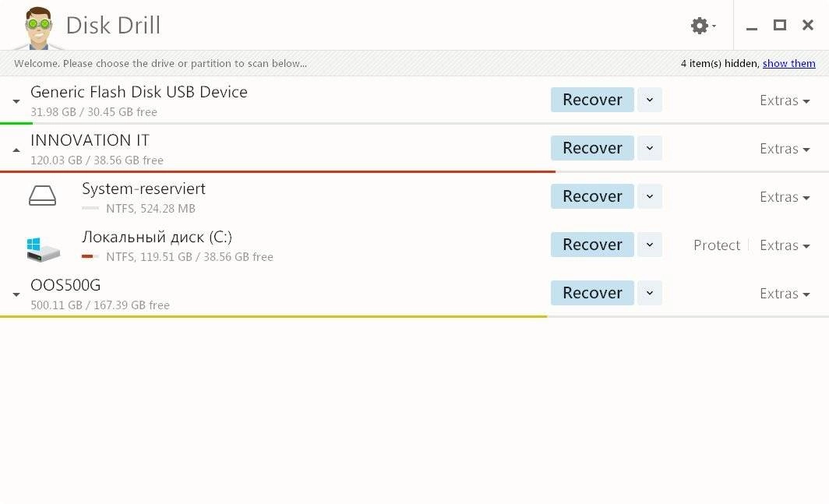Recover the INNOVATION IT disk
The height and width of the screenshot is (504, 829).
coord(592,148)
